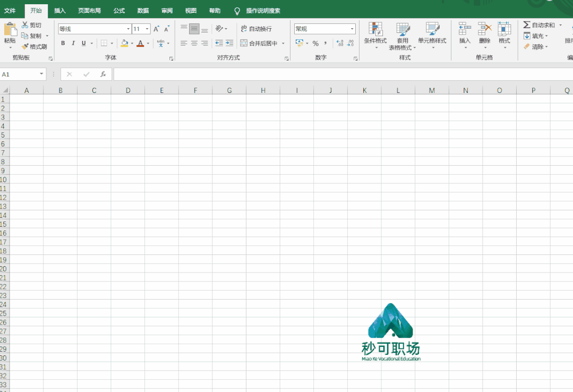The height and width of the screenshot is (392, 573).
Task: Increase font size with the larger A icon
Action: (x=157, y=29)
